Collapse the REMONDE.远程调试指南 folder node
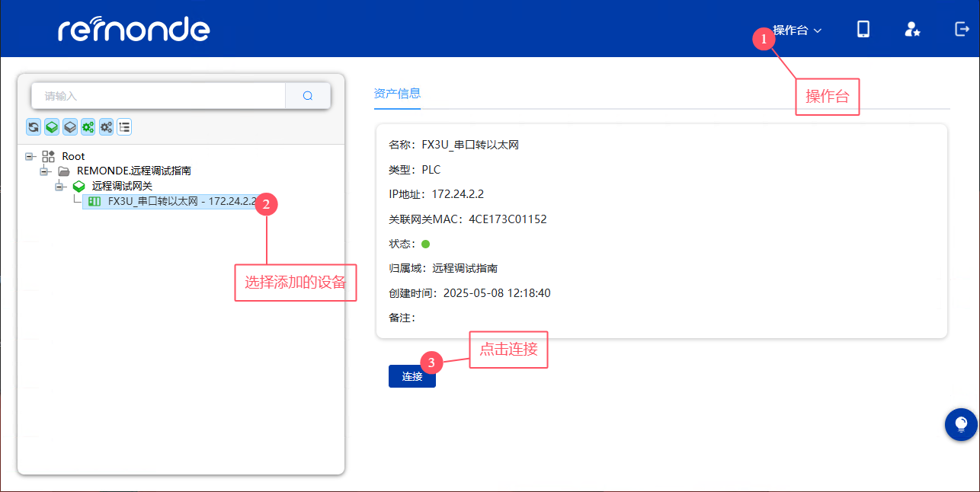 tap(45, 171)
